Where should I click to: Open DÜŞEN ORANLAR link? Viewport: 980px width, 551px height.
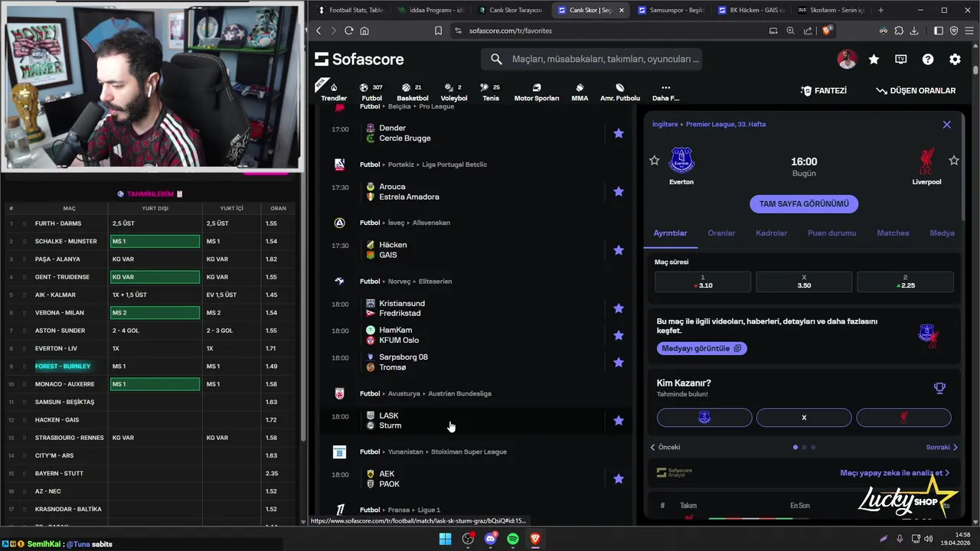916,90
